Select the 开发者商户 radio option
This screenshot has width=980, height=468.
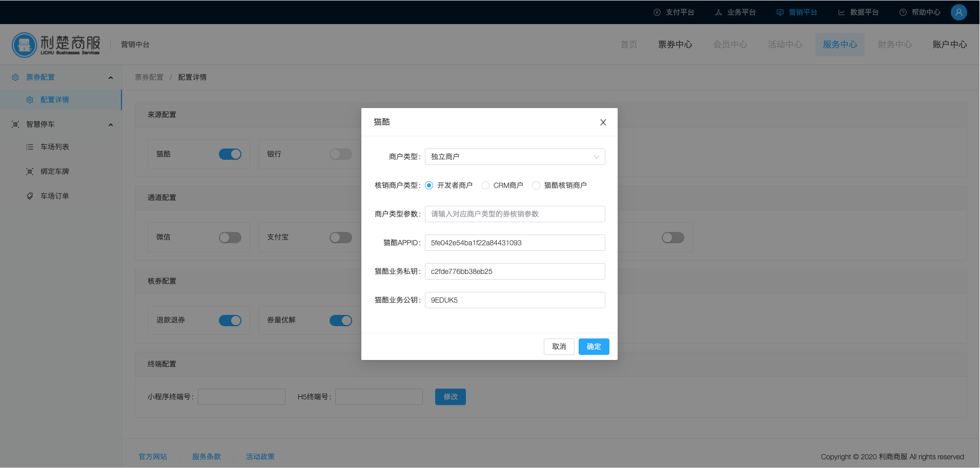[429, 185]
